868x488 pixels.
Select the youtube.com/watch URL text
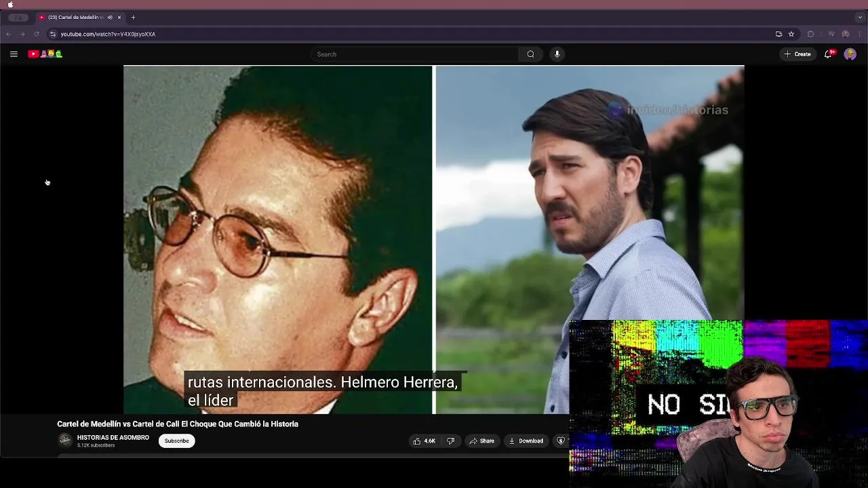click(108, 34)
